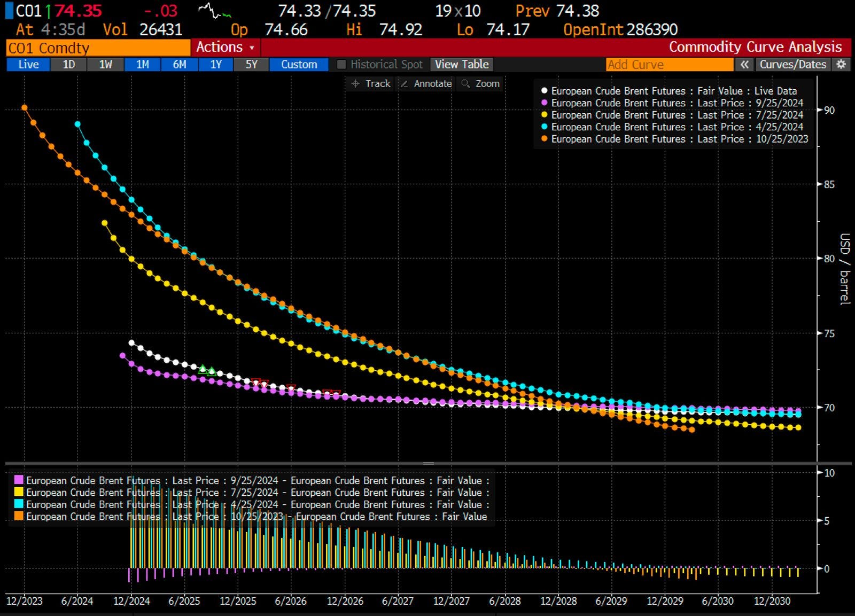Click yellow square in spread legend
This screenshot has height=616, width=855.
[x=19, y=492]
